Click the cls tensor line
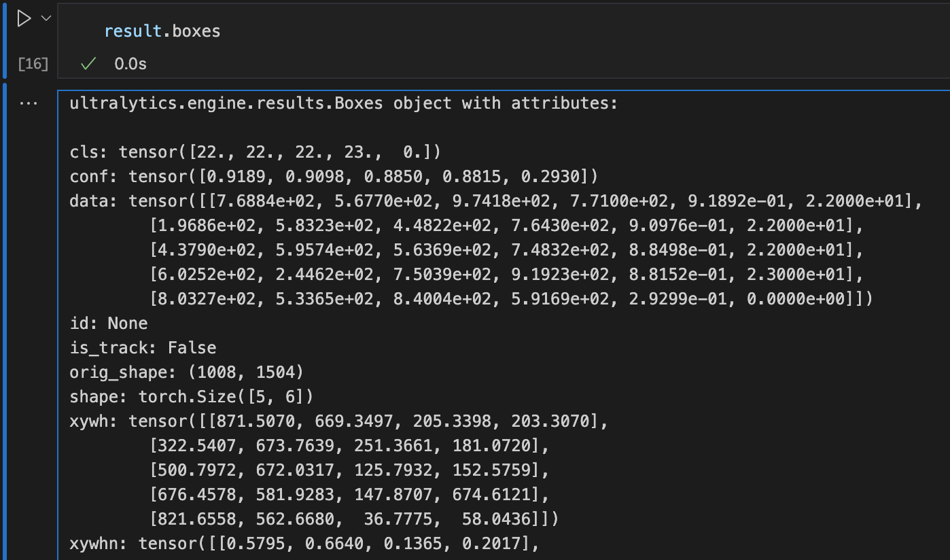This screenshot has height=560, width=950. (255, 152)
